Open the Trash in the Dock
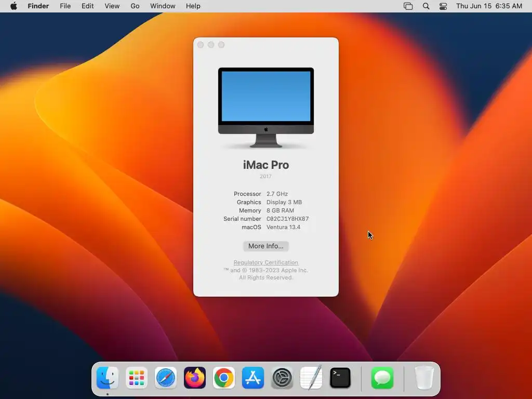The image size is (532, 399). click(424, 378)
